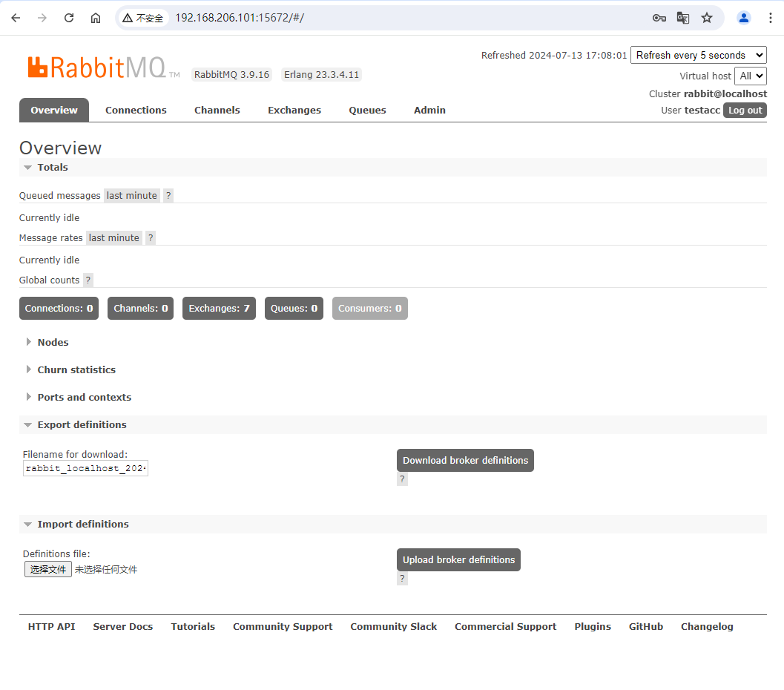Log out of the testacc user
Viewport: 784px width, 690px height.
pyautogui.click(x=745, y=110)
